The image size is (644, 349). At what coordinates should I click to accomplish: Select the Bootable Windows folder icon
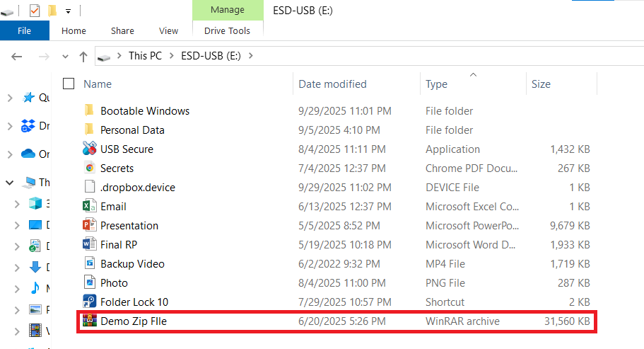pos(89,110)
